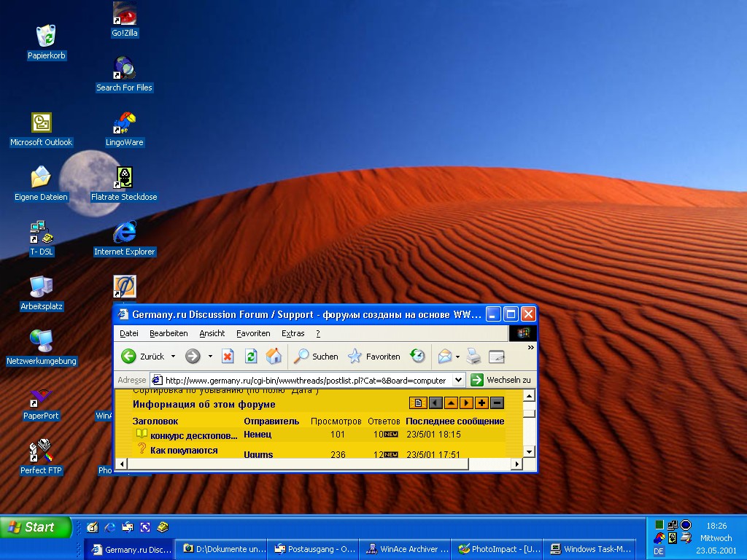Select the T-DSL desktop icon
Viewport: 747px width, 560px height.
click(42, 238)
